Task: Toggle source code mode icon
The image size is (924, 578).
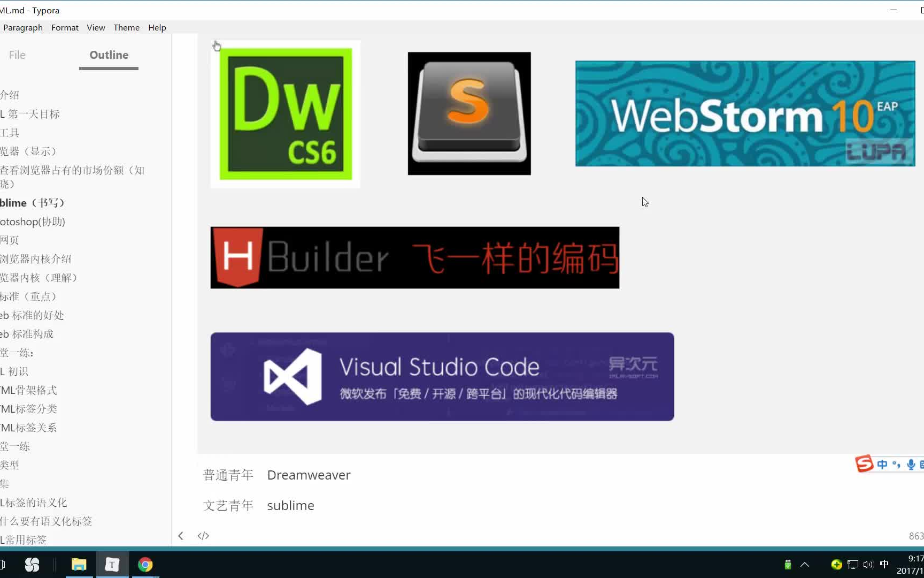Action: (203, 536)
